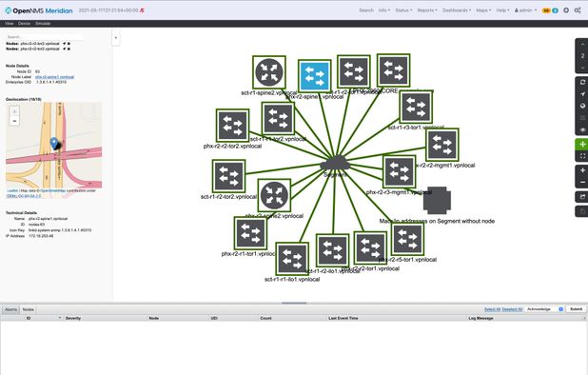Decrease the semantic zoom level arrow
The height and width of the screenshot is (375, 588).
point(582,68)
